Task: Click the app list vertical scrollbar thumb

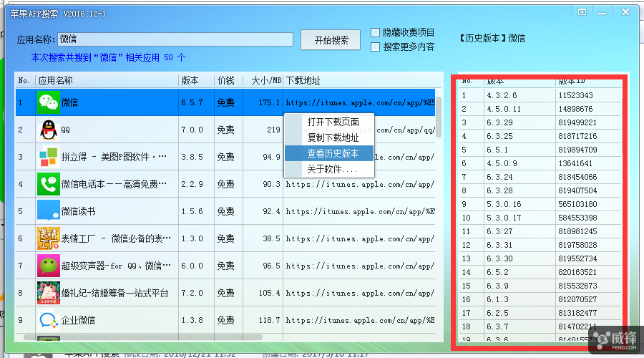Action: click(439, 117)
